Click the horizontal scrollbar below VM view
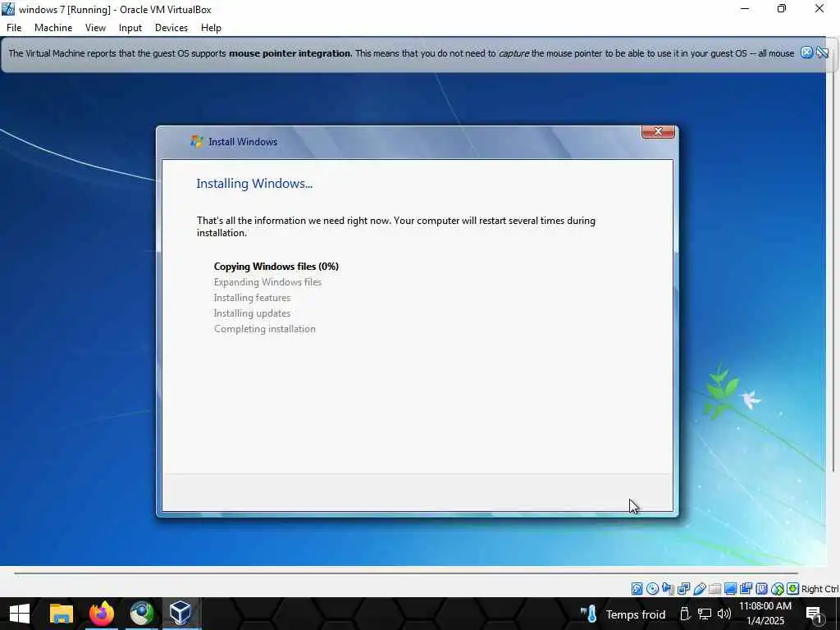The image size is (840, 630). tap(405, 573)
